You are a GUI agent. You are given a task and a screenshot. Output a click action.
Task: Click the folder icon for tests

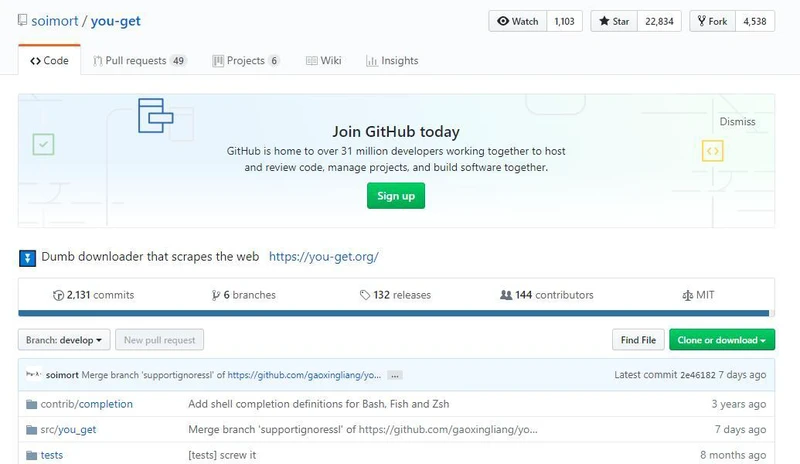[32, 455]
